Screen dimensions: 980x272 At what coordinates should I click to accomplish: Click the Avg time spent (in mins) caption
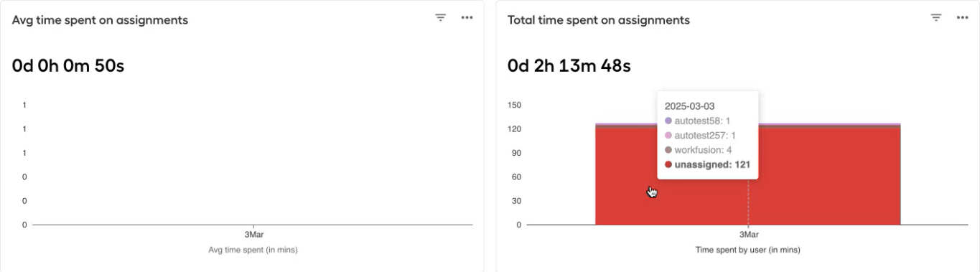(253, 250)
